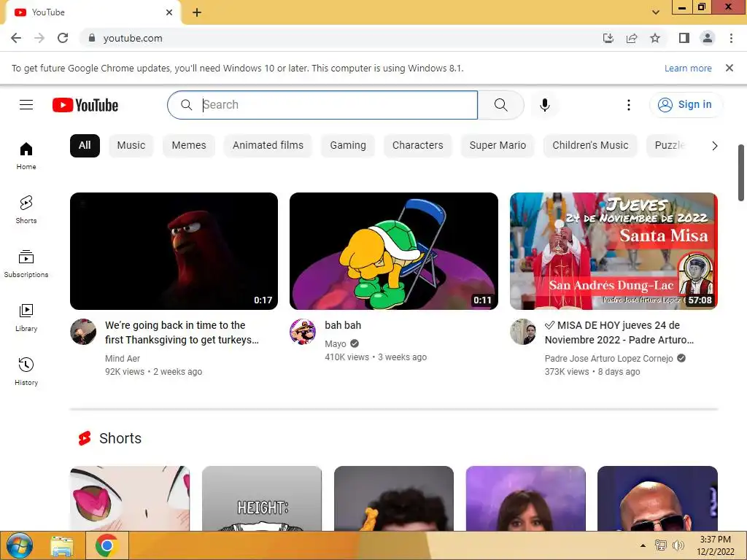Select the Children's Music chip
The height and width of the screenshot is (560, 747).
[x=589, y=145]
